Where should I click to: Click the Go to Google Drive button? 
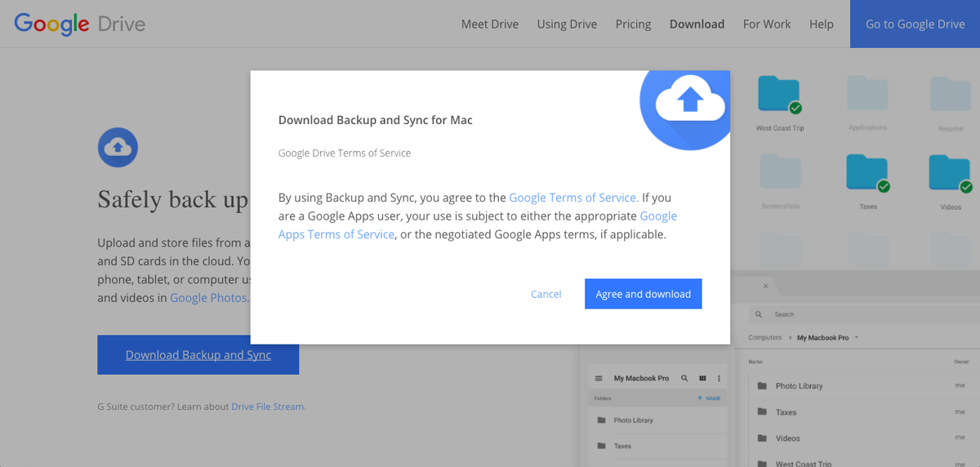915,24
